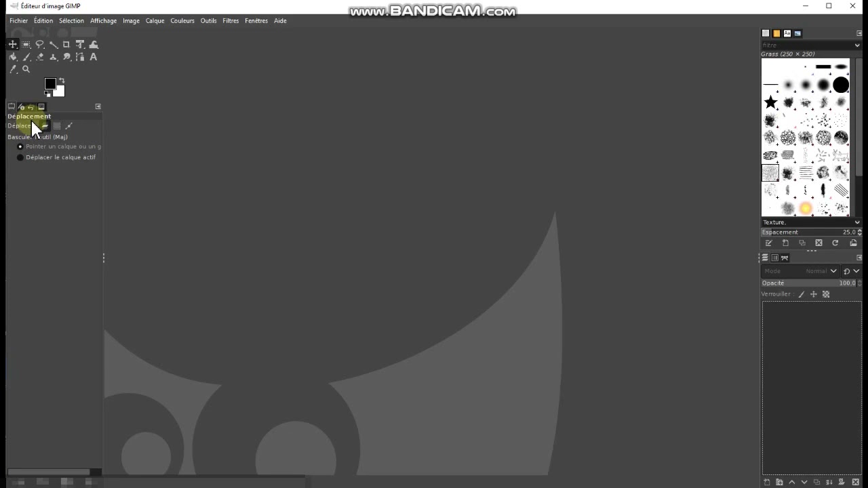Open the Image menu
Image resolution: width=868 pixels, height=488 pixels.
click(131, 20)
